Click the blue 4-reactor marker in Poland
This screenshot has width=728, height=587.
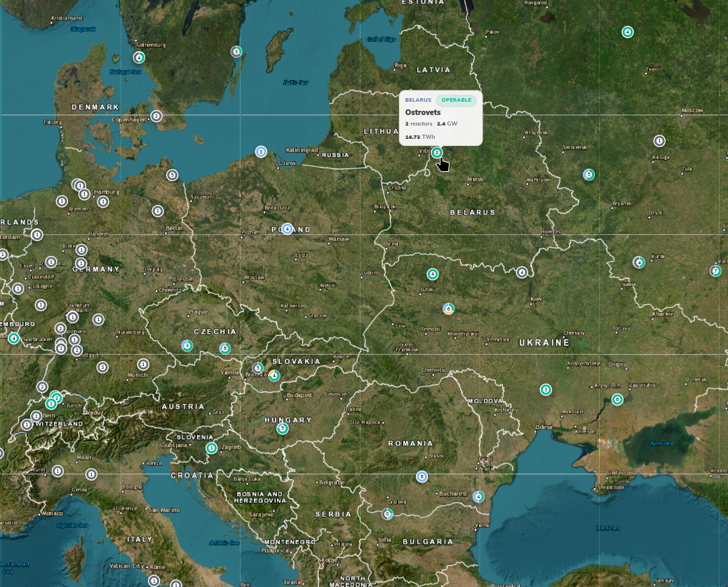(287, 229)
